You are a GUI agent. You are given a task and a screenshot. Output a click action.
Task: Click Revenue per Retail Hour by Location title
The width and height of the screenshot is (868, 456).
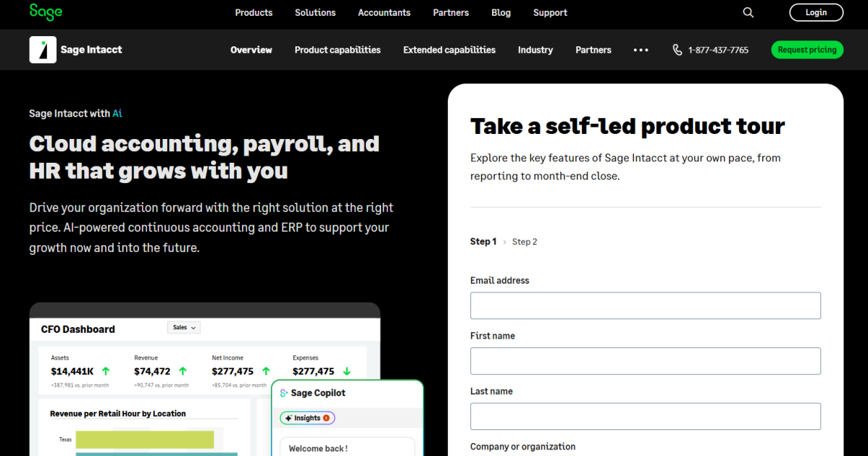point(118,413)
